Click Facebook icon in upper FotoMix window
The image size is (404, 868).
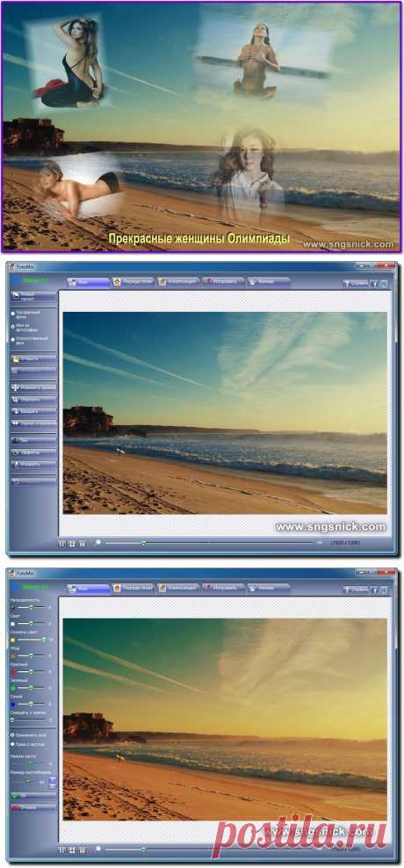[373, 283]
